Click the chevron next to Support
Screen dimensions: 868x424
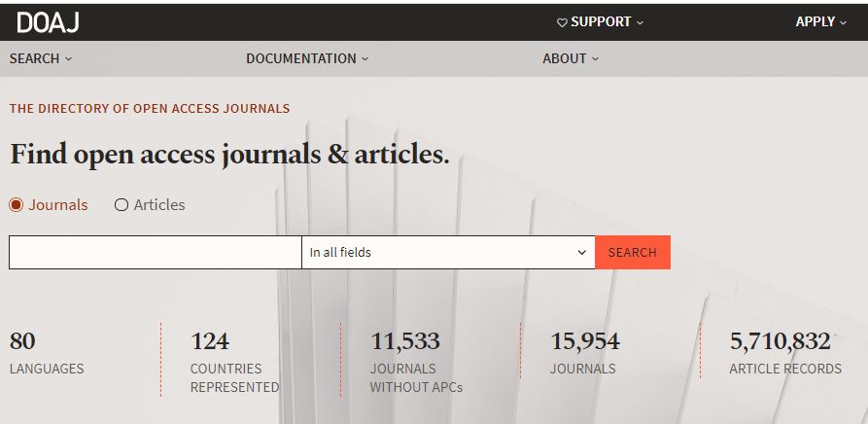(x=640, y=22)
